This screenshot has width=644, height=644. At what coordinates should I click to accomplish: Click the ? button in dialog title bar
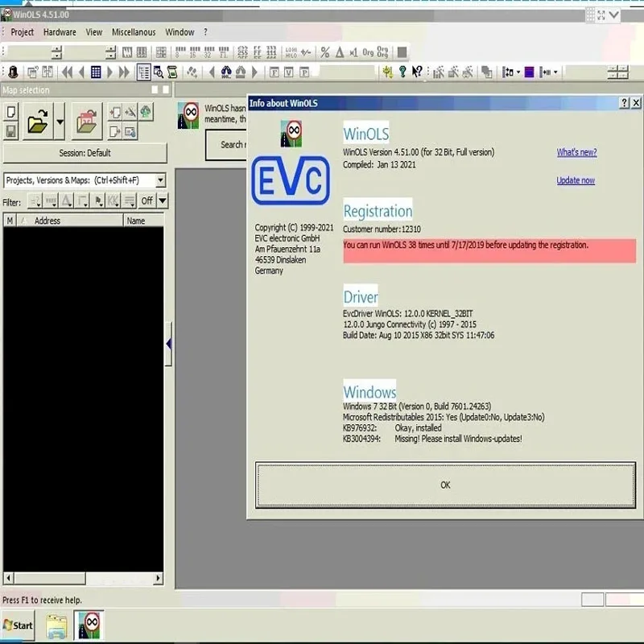point(625,103)
